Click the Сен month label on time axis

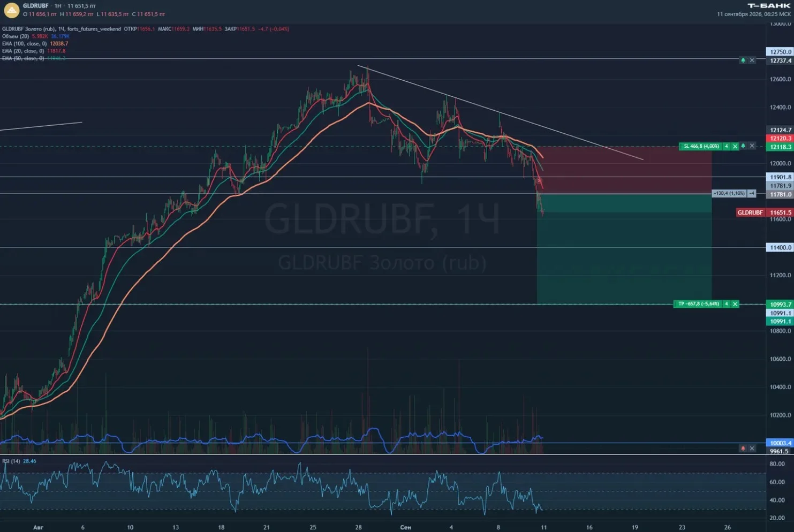coord(405,527)
